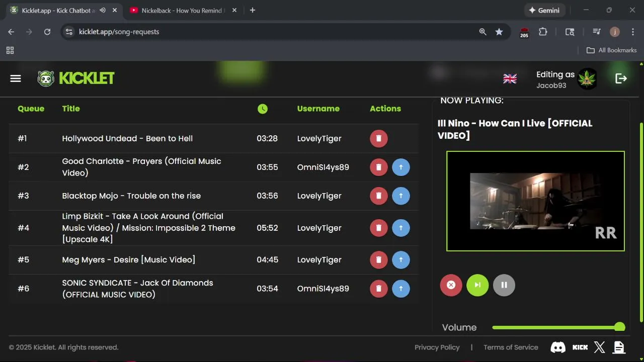Click the address bar URL
644x362 pixels.
(x=119, y=32)
